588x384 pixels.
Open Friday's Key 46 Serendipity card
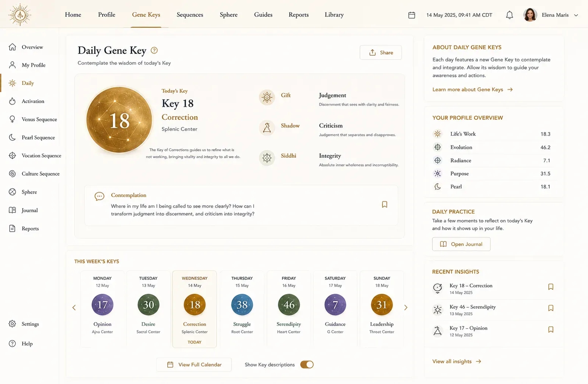click(289, 309)
